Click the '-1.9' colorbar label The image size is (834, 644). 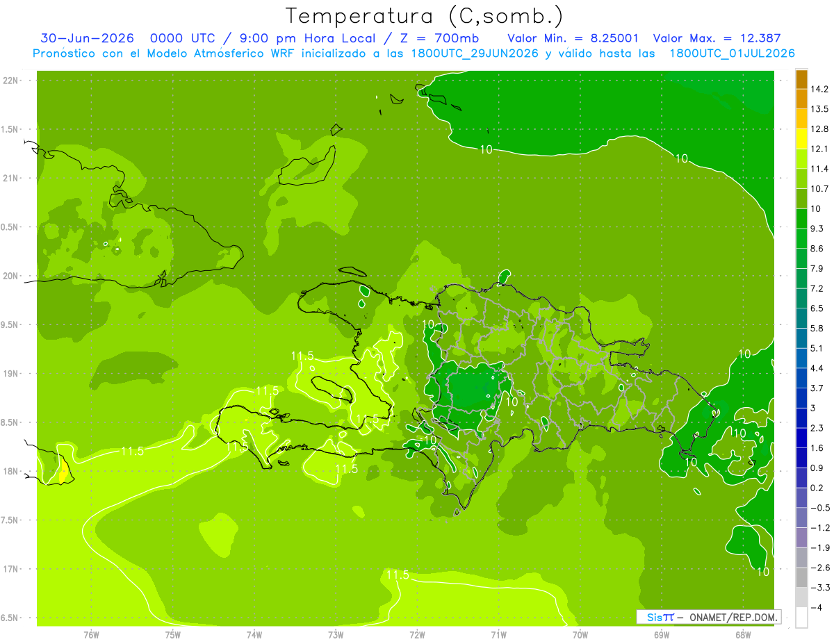coord(819,547)
